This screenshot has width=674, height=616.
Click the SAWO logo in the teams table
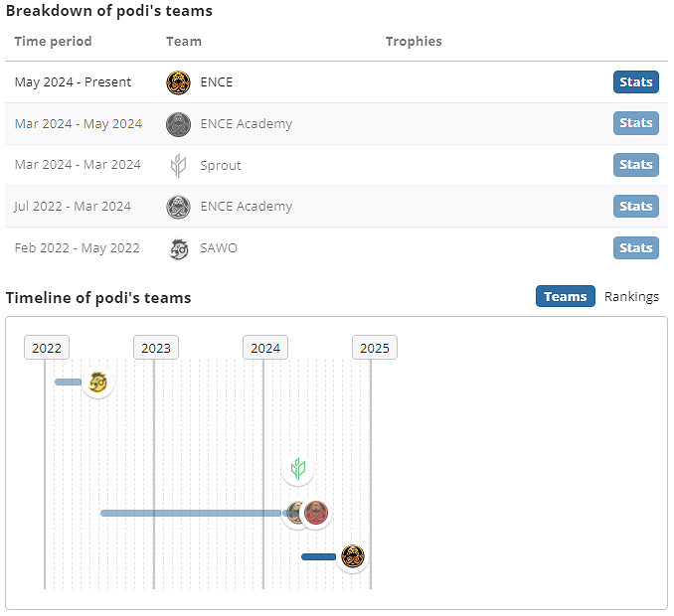click(x=178, y=248)
